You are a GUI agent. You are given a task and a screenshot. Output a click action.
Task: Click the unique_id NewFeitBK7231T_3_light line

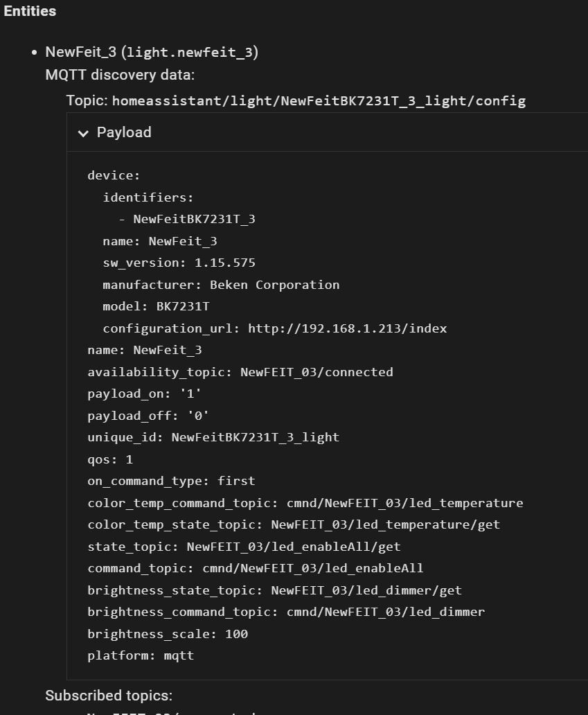(213, 437)
